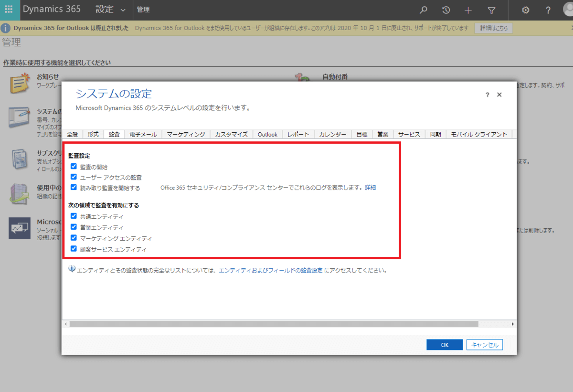The image size is (573, 392).
Task: Click the plus quick create icon
Action: click(468, 10)
